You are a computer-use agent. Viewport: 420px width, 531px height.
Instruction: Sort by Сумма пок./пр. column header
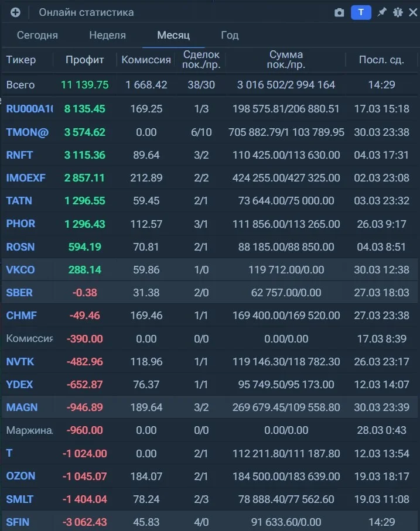click(x=286, y=60)
